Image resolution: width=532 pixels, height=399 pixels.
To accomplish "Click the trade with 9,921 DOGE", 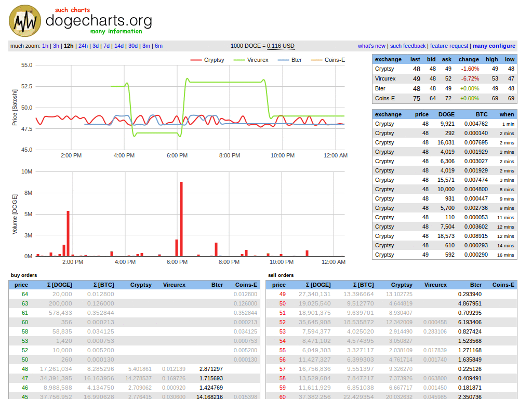I will click(445, 124).
